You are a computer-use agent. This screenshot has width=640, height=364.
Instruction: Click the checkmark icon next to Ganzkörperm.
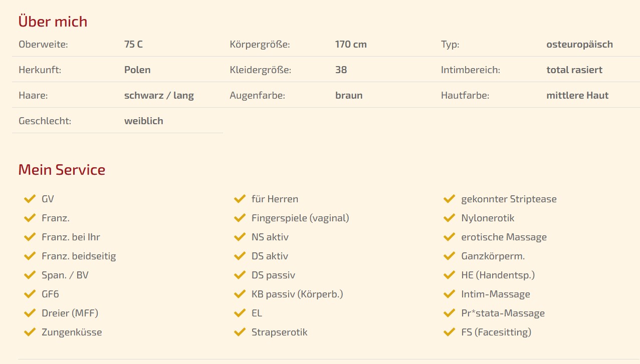coord(449,256)
